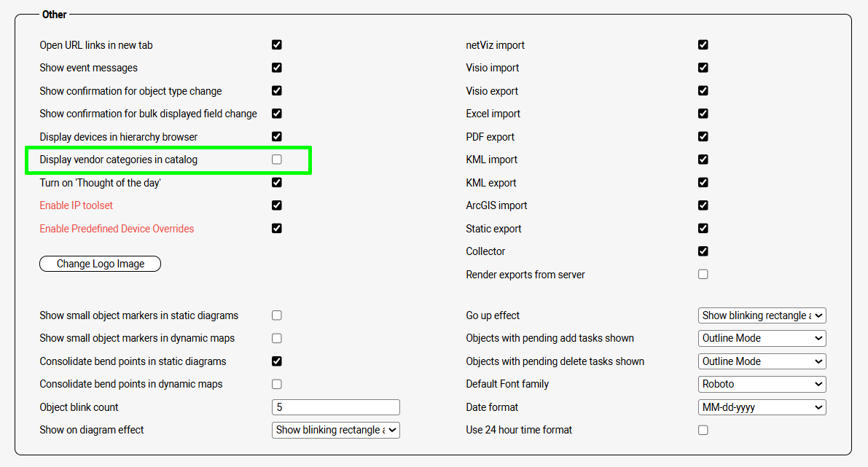
Task: Uncheck the Visio export option
Action: [x=703, y=90]
